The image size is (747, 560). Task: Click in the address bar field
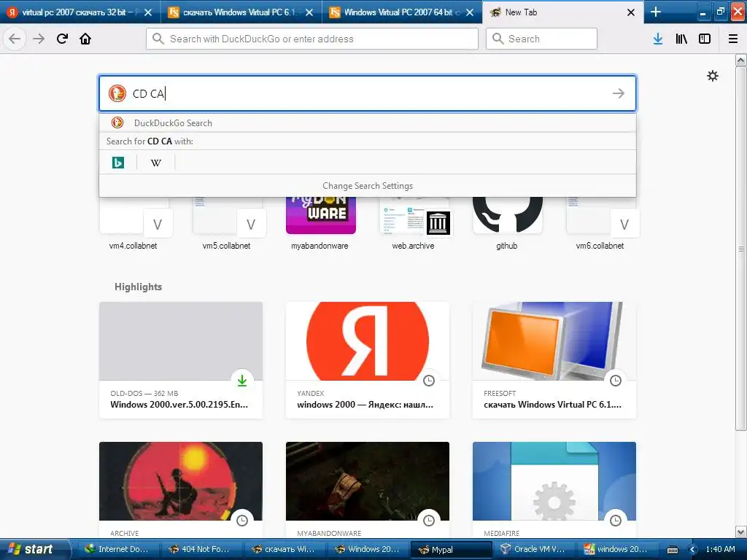click(312, 39)
